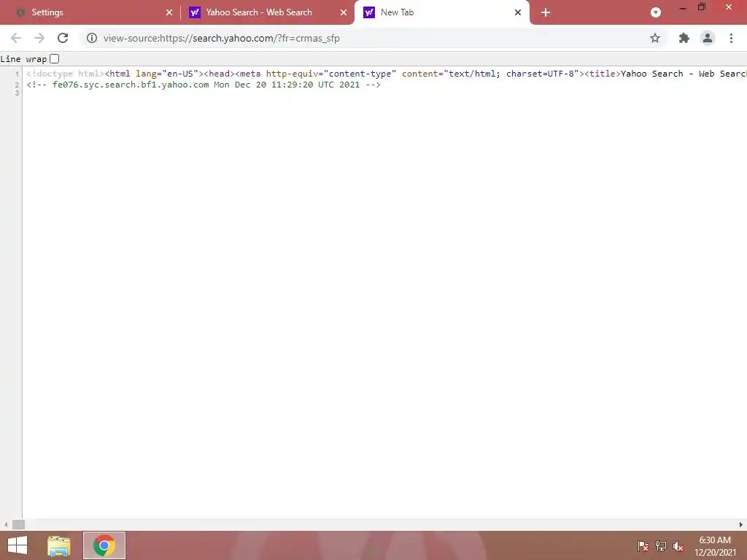
Task: Switch to Yahoo Search - Web Search tab
Action: [x=268, y=12]
